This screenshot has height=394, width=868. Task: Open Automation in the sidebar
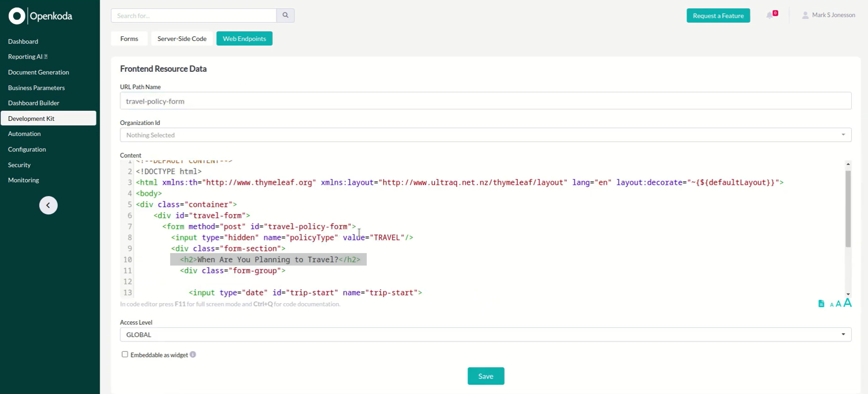(25, 134)
